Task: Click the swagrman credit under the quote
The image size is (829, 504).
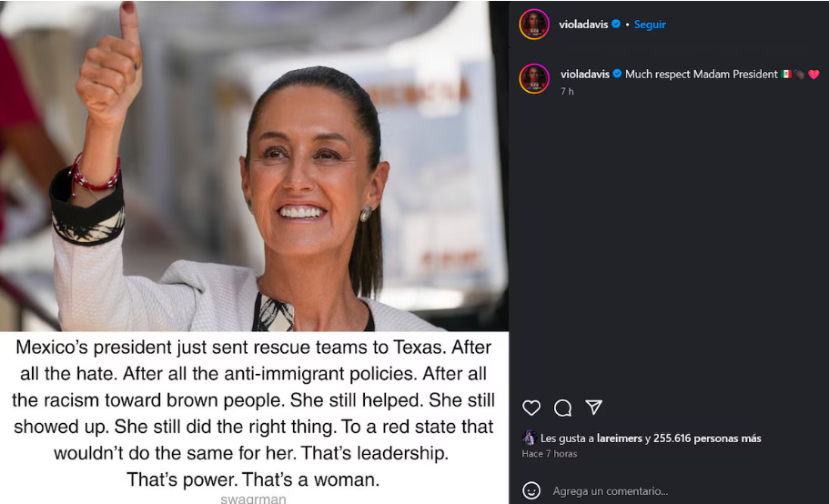Action: [253, 499]
